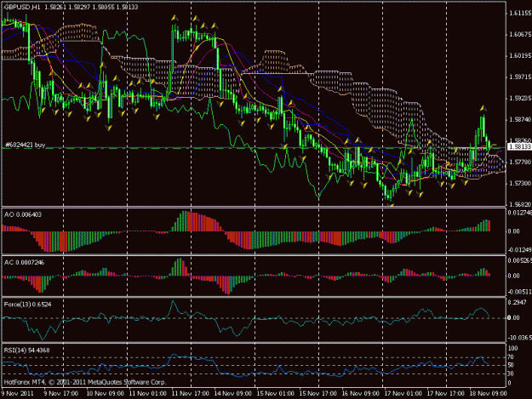Viewport: 532px width, 399px height.
Task: Select the AC 0.0007246 indicator label
Action: (24, 262)
